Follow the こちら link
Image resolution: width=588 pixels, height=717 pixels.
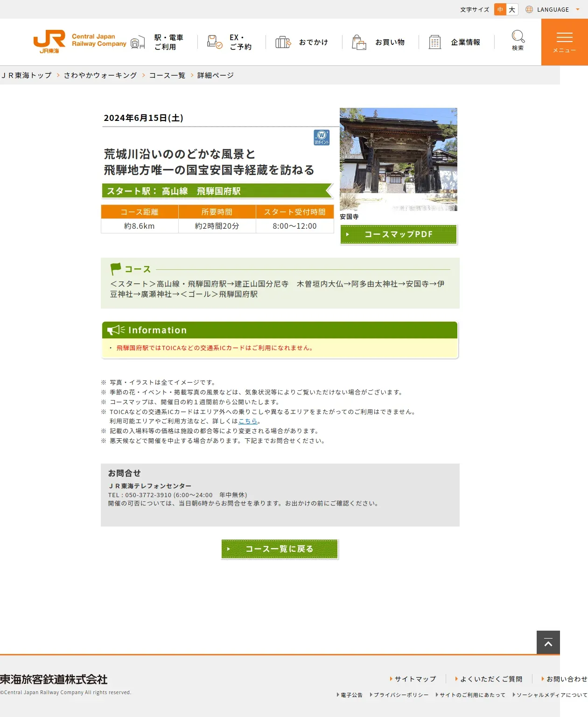(x=248, y=421)
